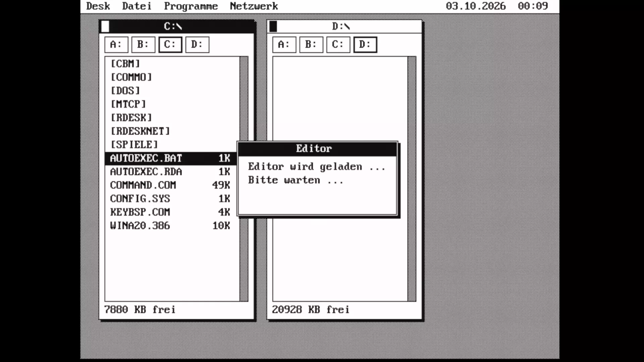Click the close box of D:\ window
The width and height of the screenshot is (644, 362).
pos(273,26)
